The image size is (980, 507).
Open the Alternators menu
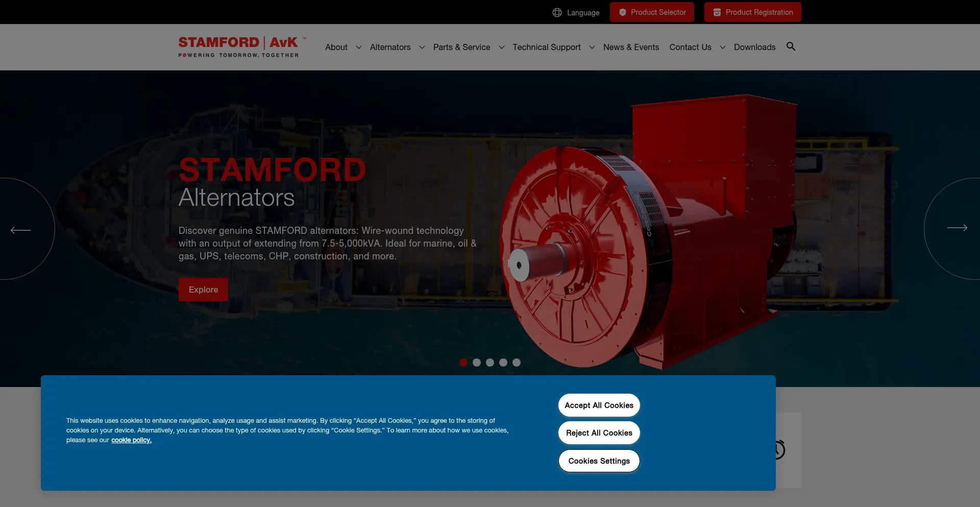pyautogui.click(x=390, y=47)
